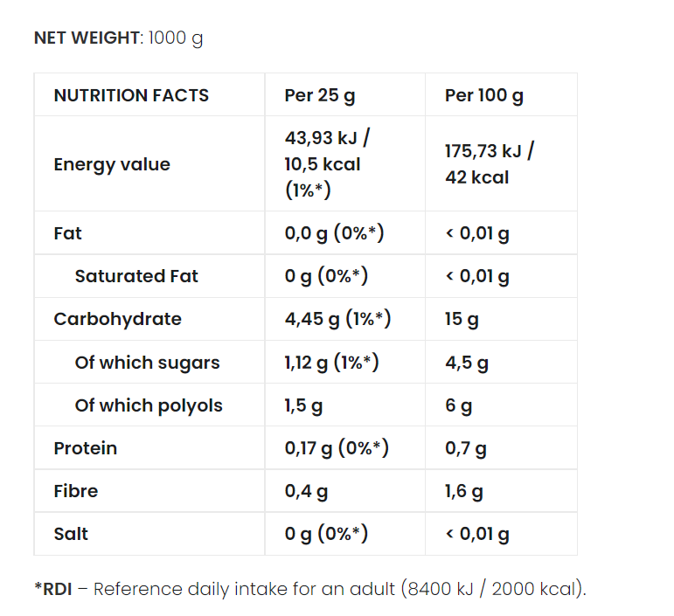
Task: Click the 1,6 g fibre value
Action: (464, 491)
